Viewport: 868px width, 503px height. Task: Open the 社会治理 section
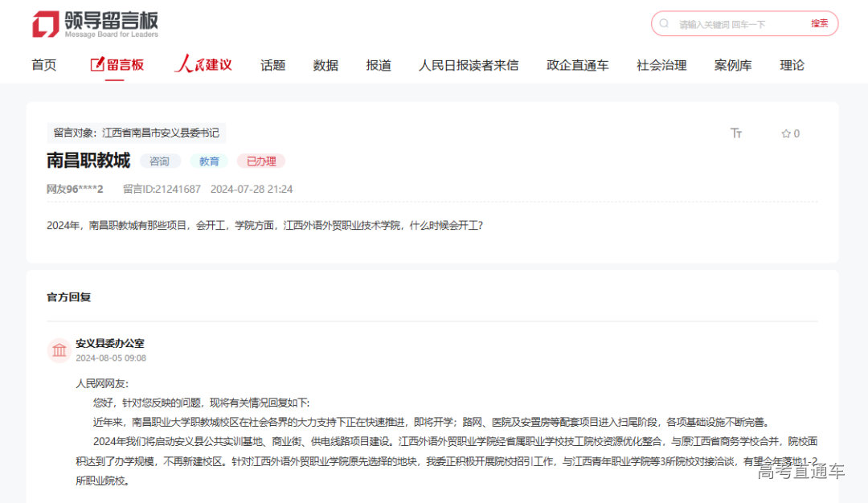pyautogui.click(x=661, y=65)
